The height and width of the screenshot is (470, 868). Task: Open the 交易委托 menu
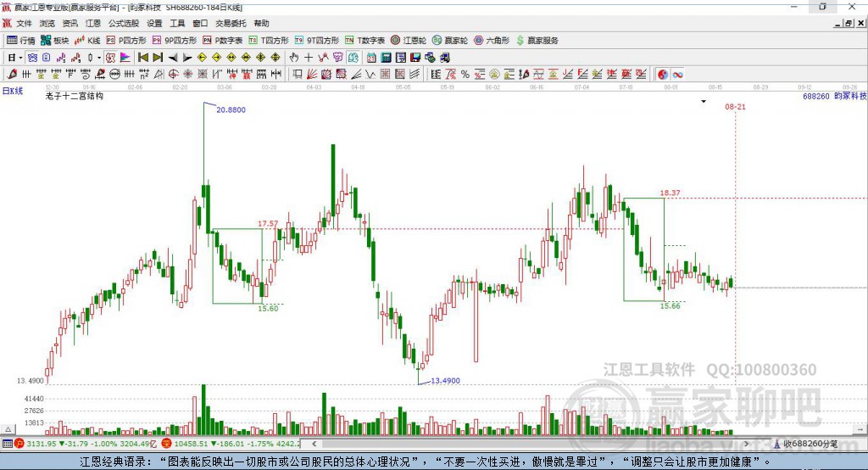click(x=231, y=23)
